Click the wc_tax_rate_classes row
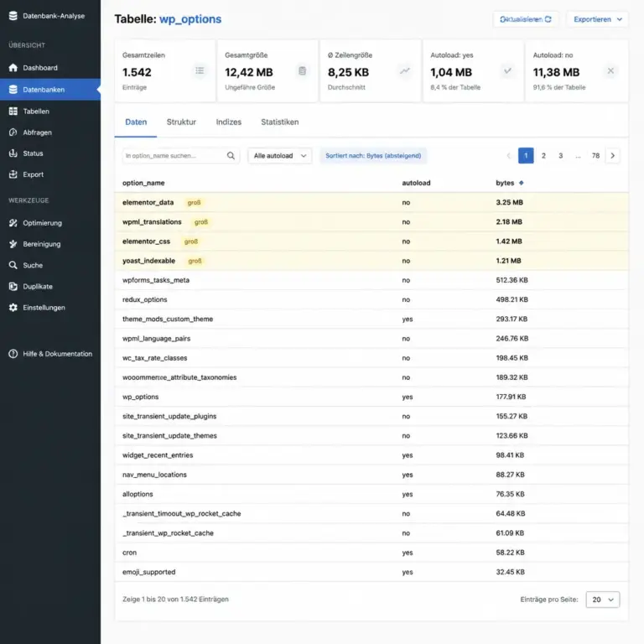The height and width of the screenshot is (644, 644). (371, 358)
